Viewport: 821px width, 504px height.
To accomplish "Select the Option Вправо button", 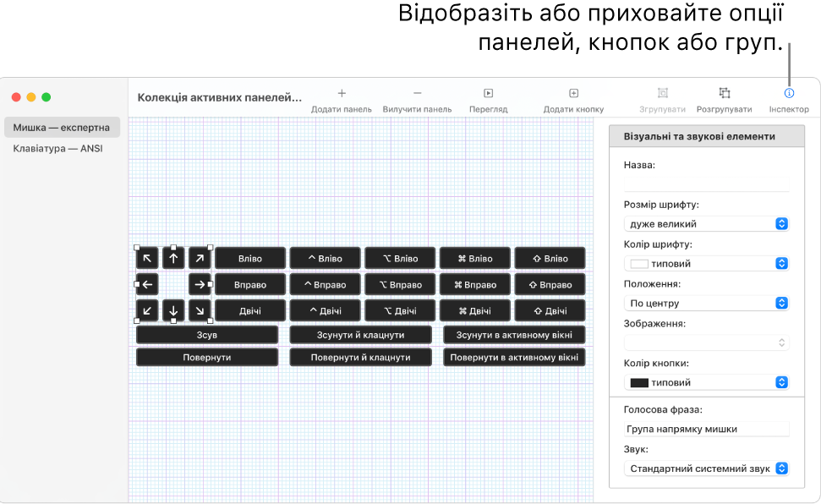I will click(x=400, y=284).
